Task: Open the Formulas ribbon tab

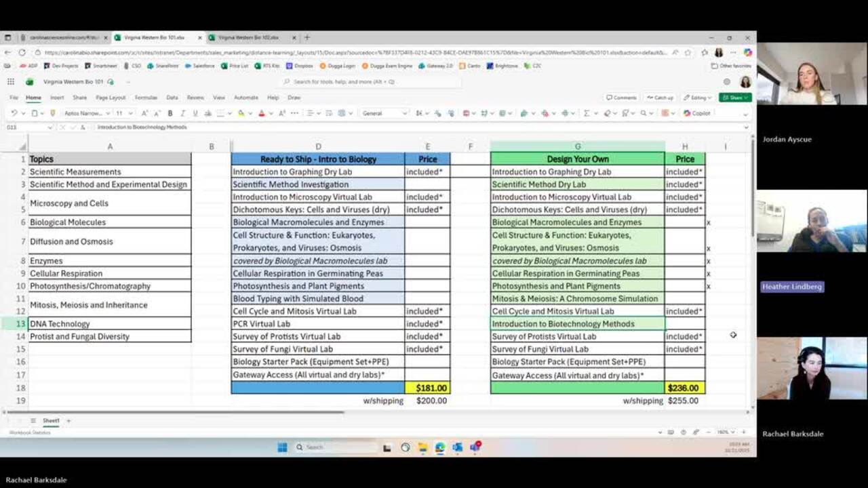Action: tap(146, 98)
